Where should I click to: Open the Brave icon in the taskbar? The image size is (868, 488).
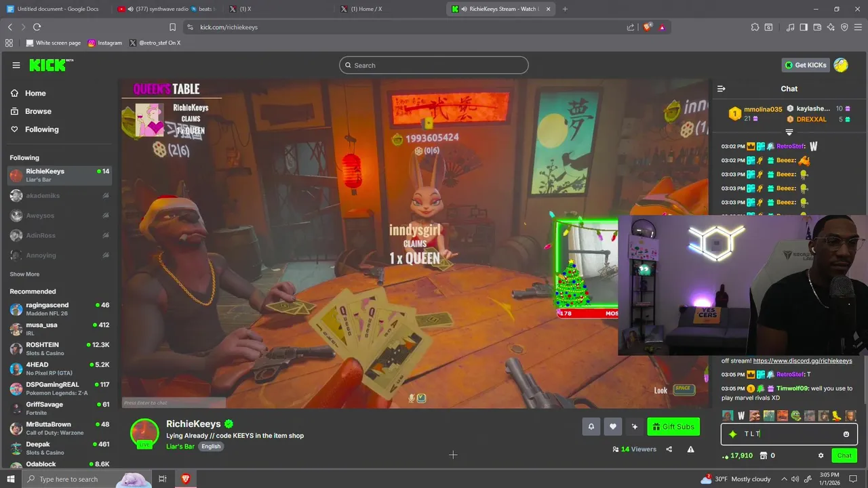pos(185,479)
